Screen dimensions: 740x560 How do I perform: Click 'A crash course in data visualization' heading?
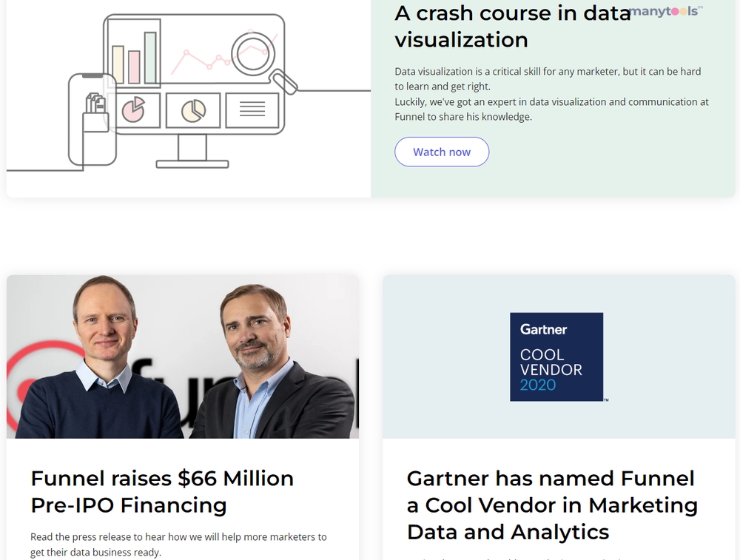[513, 27]
